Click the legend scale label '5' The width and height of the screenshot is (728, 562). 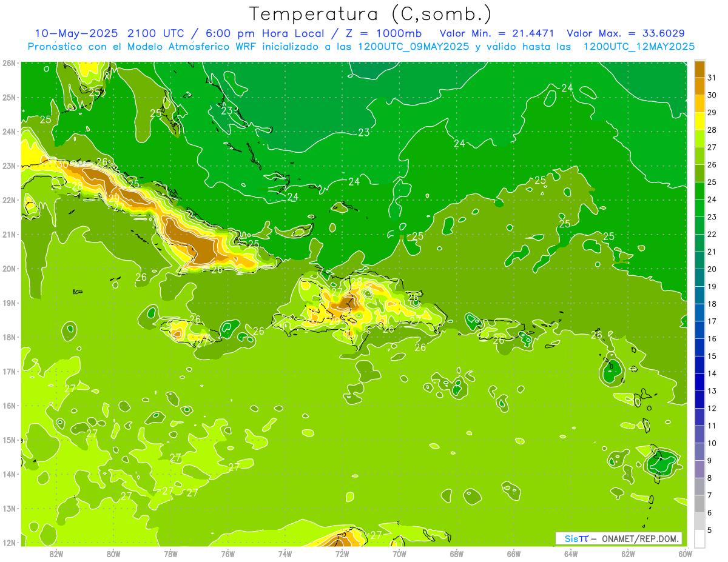click(710, 530)
